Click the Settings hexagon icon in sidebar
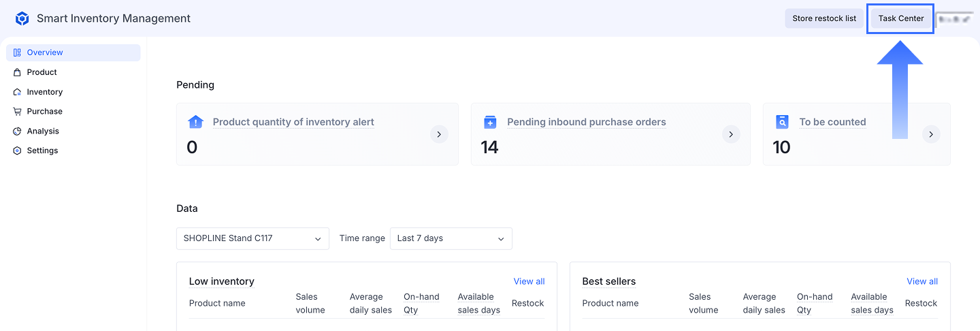The height and width of the screenshot is (331, 980). [18, 151]
